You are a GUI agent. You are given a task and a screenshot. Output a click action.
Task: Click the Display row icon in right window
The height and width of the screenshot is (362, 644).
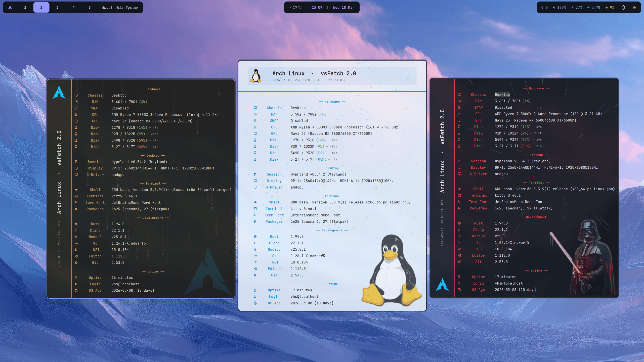[x=459, y=167]
